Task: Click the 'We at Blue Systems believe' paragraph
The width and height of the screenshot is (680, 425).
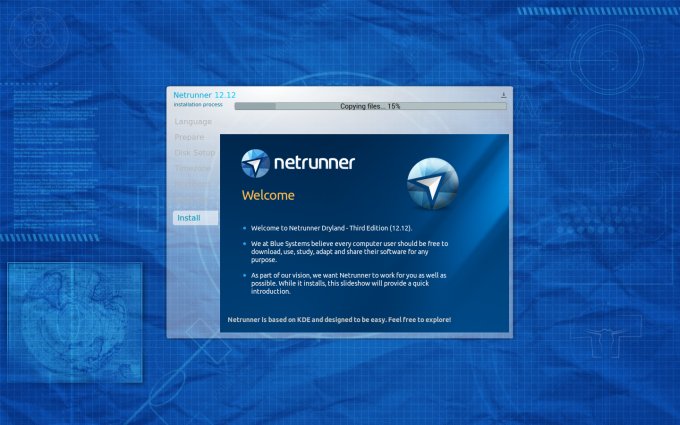Action: coord(350,252)
